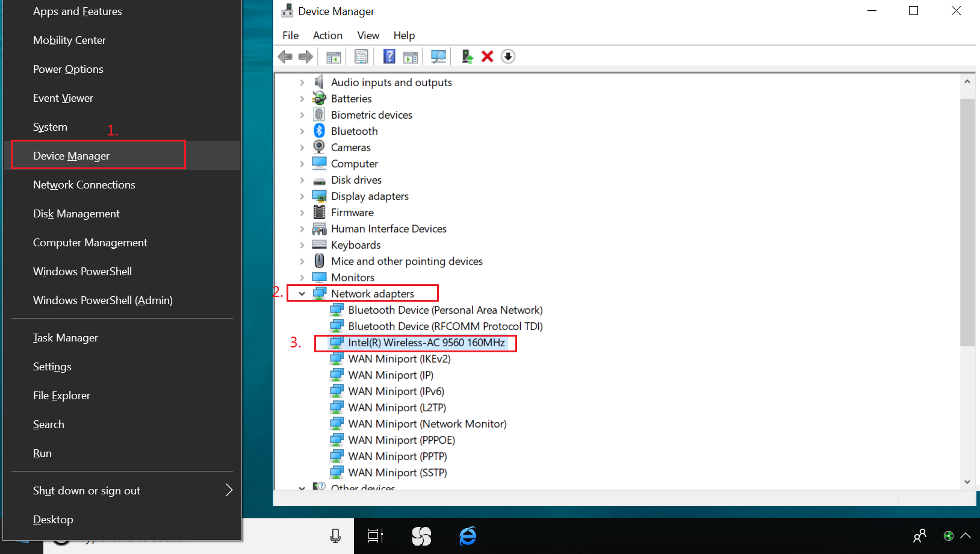Click the Scan for hardware changes icon
This screenshot has height=554, width=980.
(x=438, y=56)
